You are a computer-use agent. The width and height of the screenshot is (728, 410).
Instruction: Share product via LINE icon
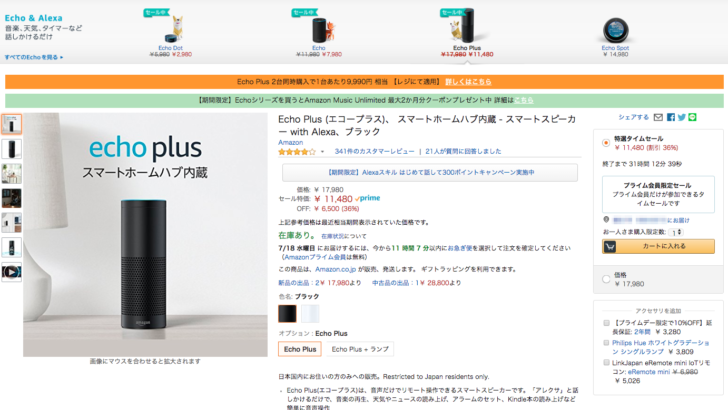coord(692,117)
